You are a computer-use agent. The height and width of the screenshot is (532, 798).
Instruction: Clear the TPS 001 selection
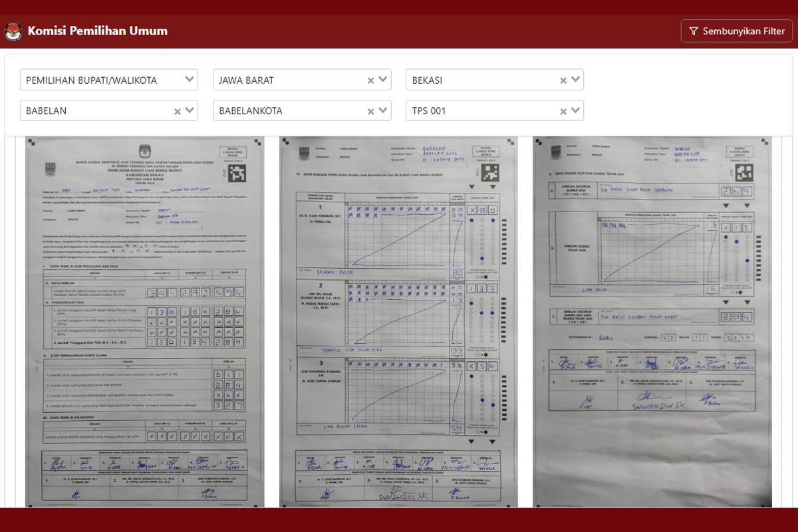(563, 111)
